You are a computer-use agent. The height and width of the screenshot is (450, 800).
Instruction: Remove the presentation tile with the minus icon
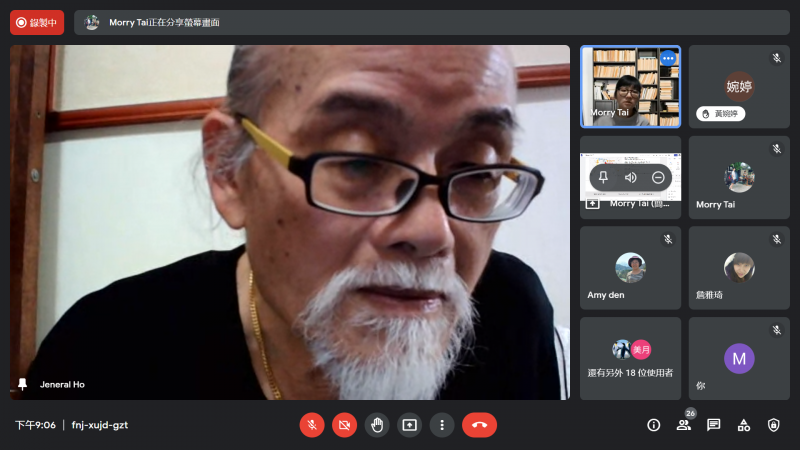coord(658,177)
